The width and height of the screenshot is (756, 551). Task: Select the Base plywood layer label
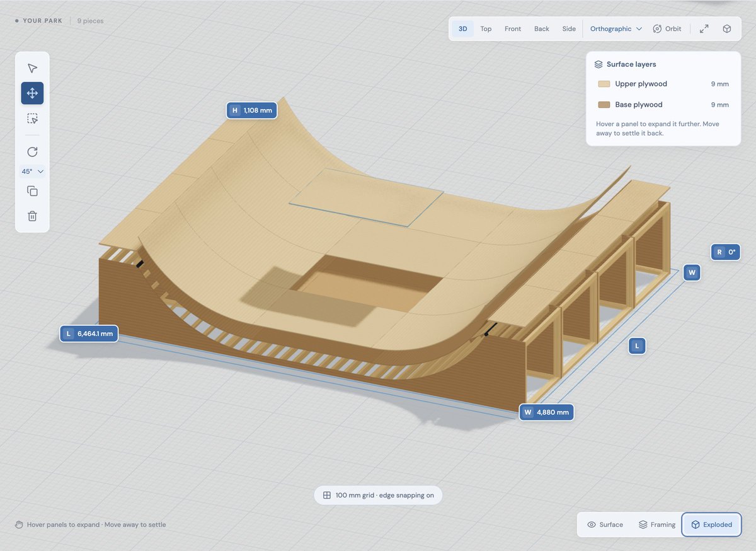[639, 105]
